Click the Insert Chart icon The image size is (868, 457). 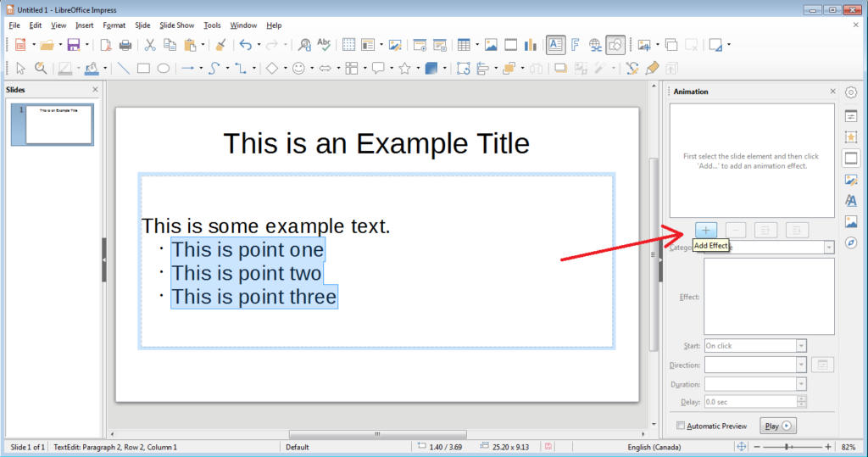531,45
